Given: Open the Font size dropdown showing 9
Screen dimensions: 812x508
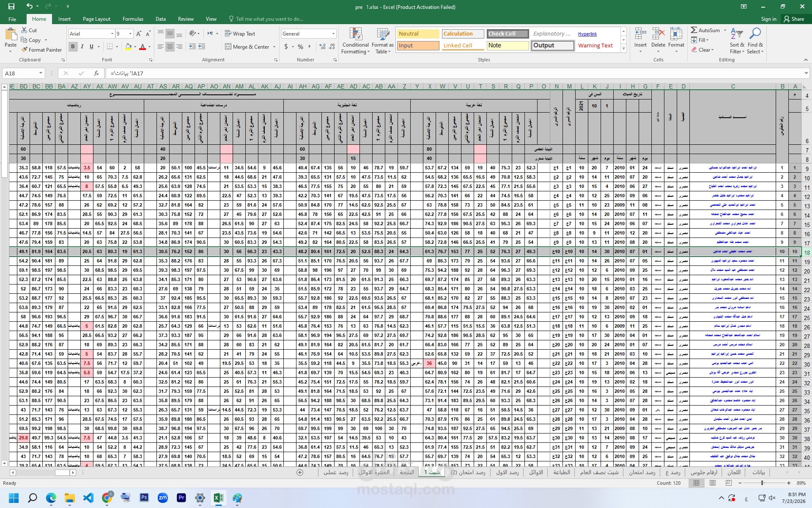Looking at the screenshot, I should (x=130, y=34).
